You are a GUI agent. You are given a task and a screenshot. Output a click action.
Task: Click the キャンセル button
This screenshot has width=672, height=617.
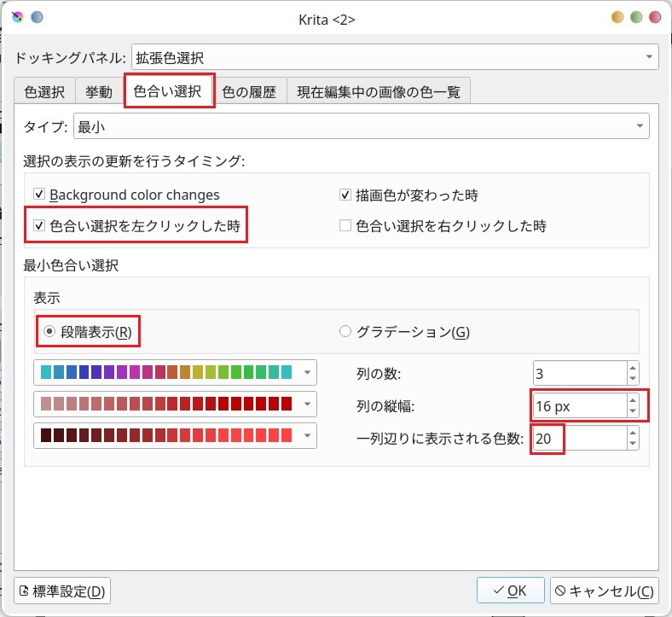coord(605,591)
